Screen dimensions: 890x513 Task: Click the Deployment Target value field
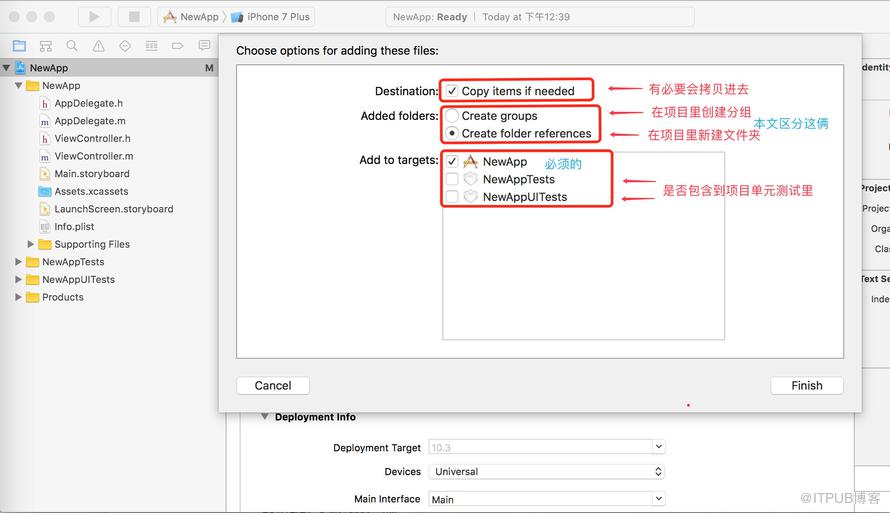(x=540, y=447)
